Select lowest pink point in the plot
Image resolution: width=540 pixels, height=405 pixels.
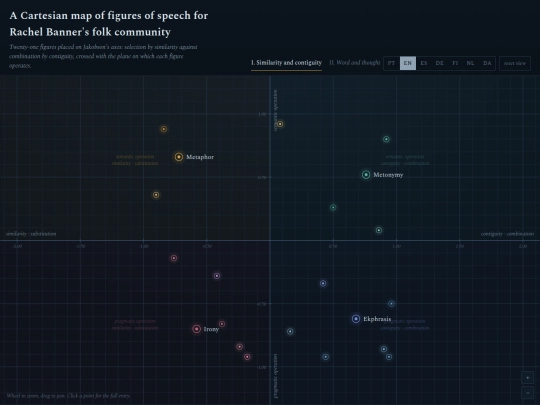(x=247, y=357)
